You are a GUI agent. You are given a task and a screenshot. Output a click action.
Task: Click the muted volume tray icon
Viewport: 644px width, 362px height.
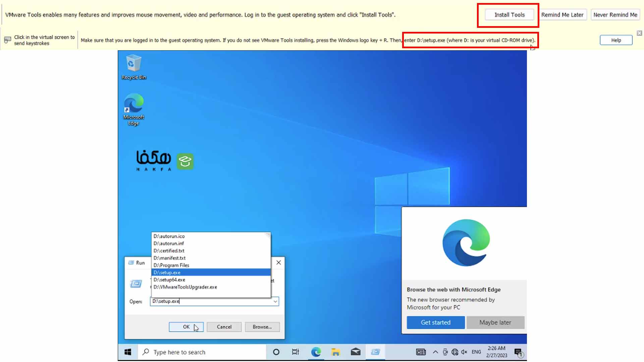(x=464, y=352)
